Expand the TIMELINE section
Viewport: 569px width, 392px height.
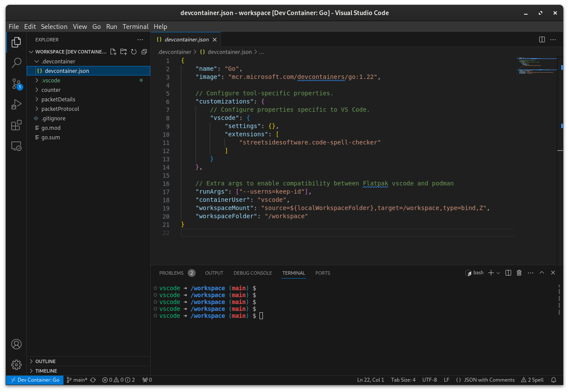89,371
